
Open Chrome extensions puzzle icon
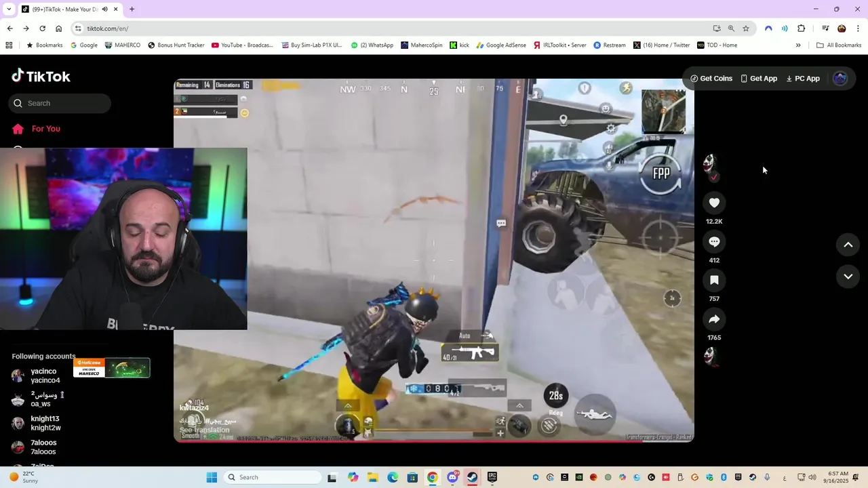pos(801,28)
